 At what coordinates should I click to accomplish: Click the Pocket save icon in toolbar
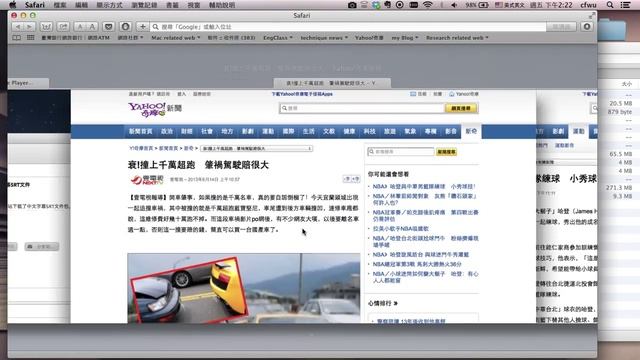click(x=109, y=27)
